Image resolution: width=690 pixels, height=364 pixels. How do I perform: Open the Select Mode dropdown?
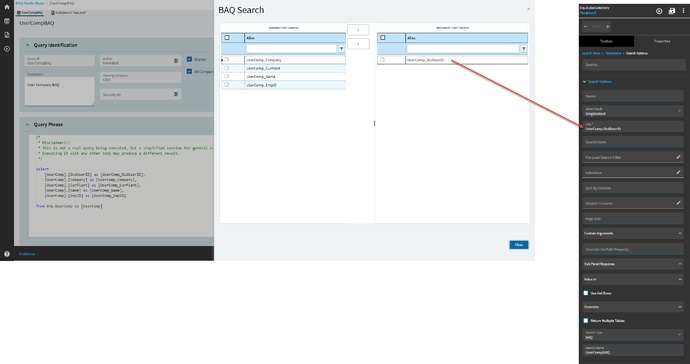click(633, 111)
